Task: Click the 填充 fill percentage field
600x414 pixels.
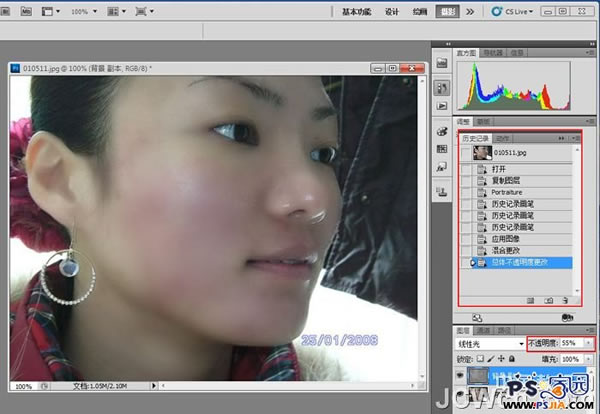Action: click(568, 358)
